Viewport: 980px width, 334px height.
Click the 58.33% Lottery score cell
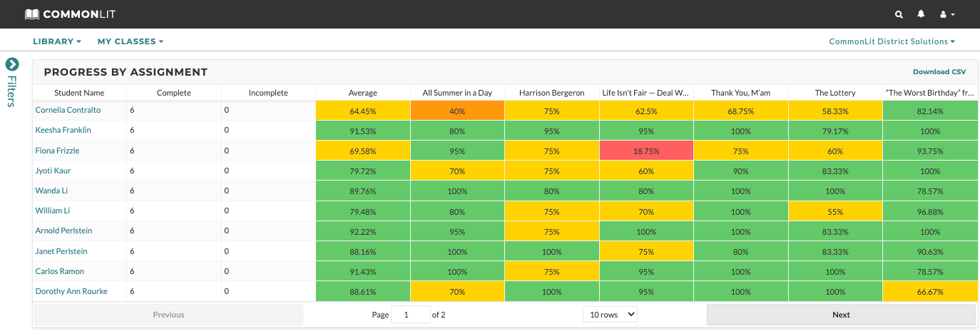(835, 111)
